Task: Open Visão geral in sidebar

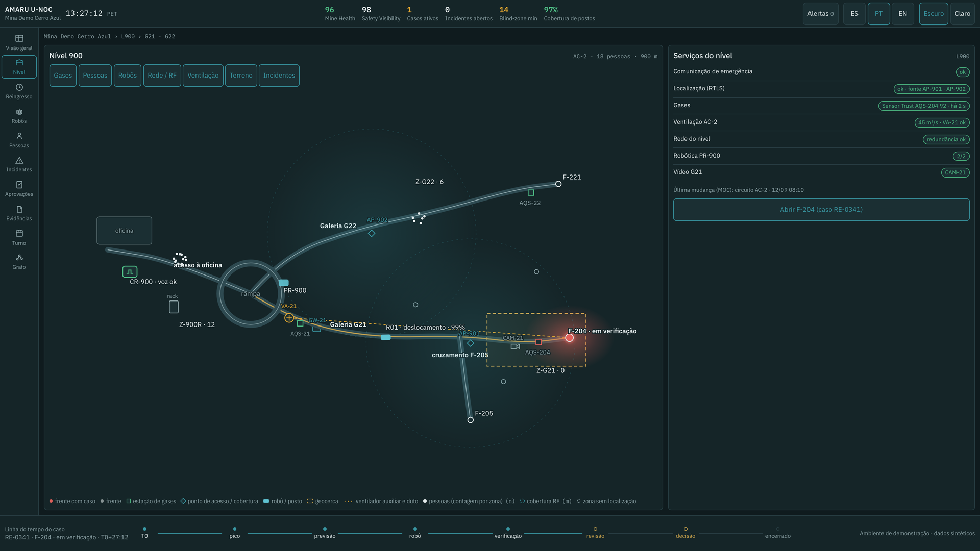Action: 19,42
